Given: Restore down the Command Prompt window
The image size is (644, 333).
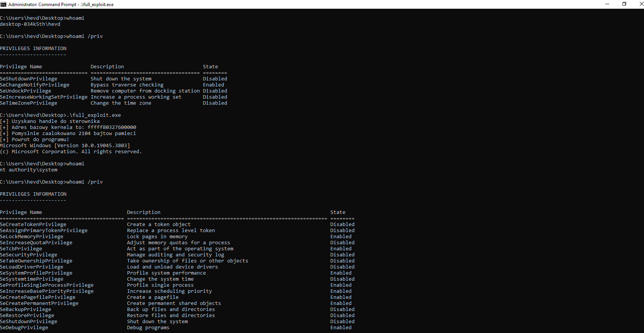Looking at the screenshot, I should [x=624, y=4].
